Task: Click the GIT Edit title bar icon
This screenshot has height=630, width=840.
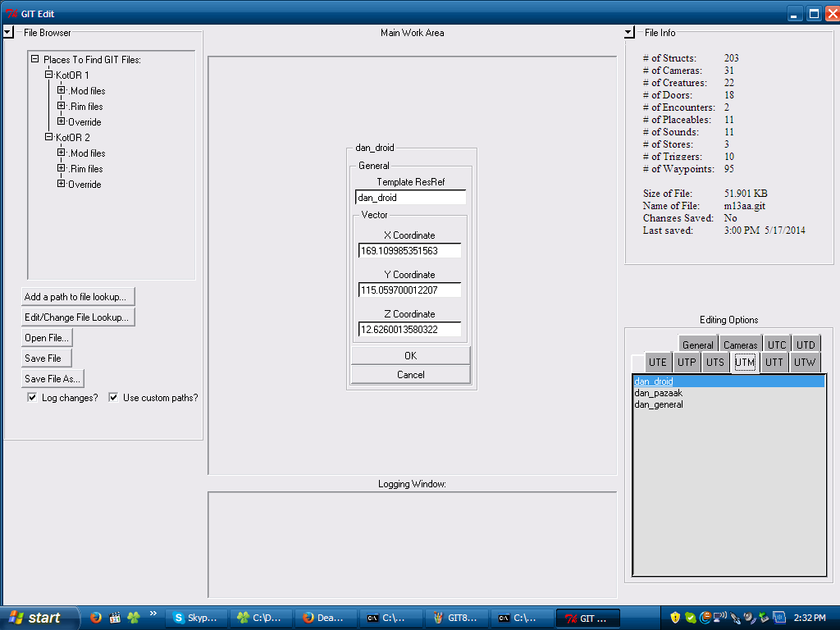Action: point(11,13)
